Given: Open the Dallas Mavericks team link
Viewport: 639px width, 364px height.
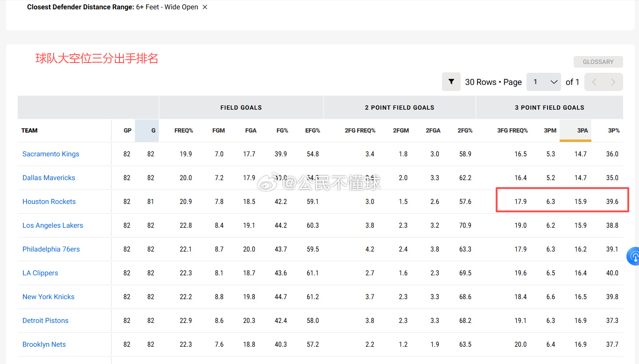Looking at the screenshot, I should click(49, 178).
